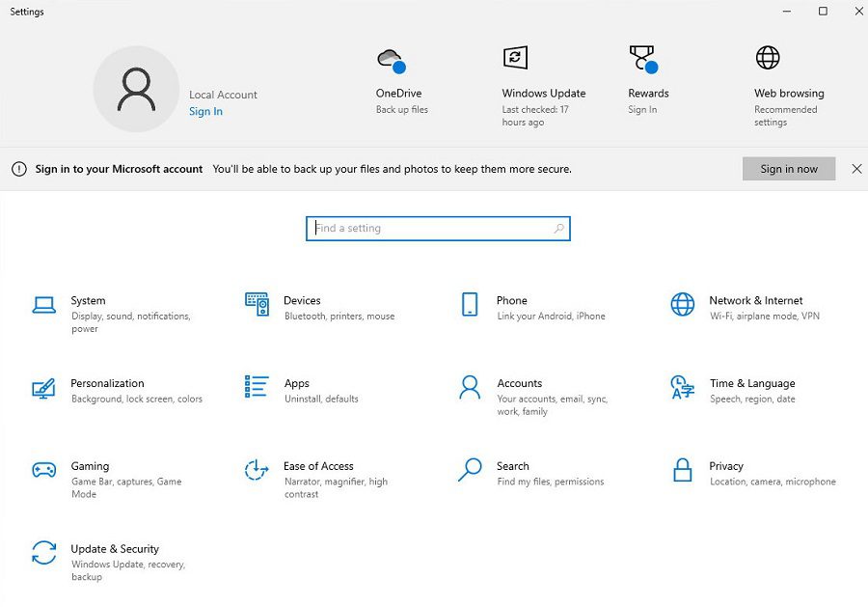Select the Update & Security title
Screen dimensions: 868x607
click(115, 549)
